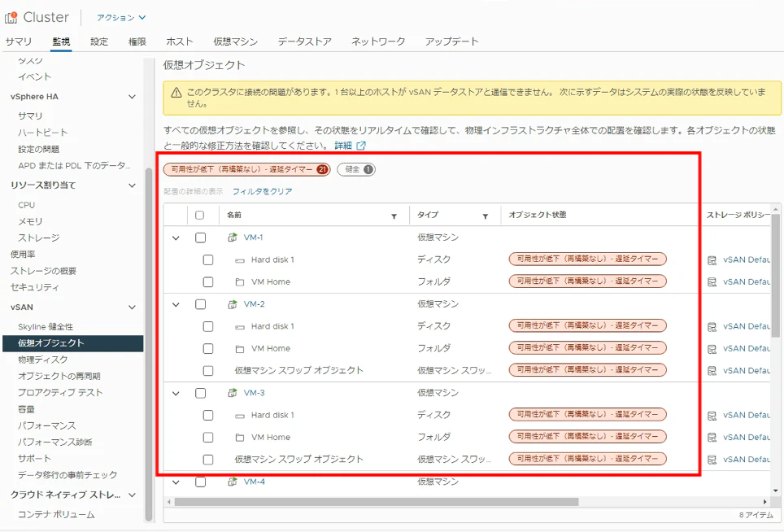Click the Hard disk 1 icon under VM-1
Screen dimensions: 784x532
pyautogui.click(x=240, y=260)
